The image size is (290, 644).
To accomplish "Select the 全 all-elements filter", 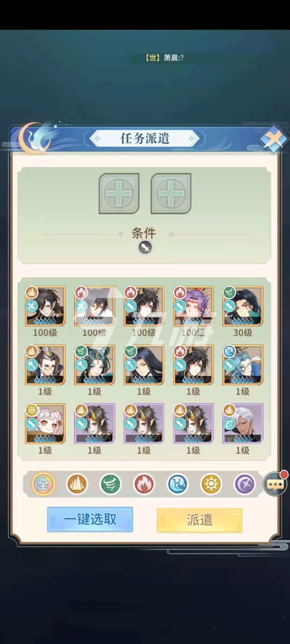I will point(44,484).
